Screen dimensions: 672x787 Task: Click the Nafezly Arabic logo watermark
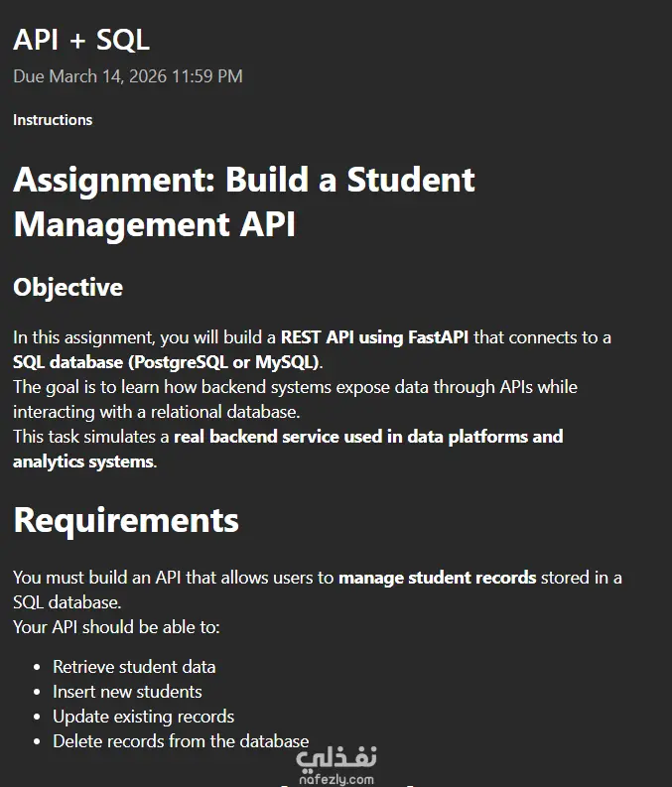pyautogui.click(x=337, y=757)
